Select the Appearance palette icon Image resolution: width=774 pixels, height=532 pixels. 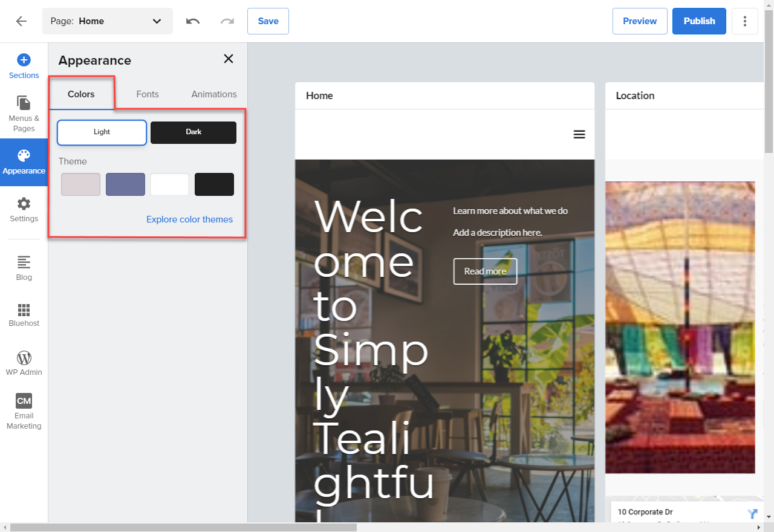[24, 156]
